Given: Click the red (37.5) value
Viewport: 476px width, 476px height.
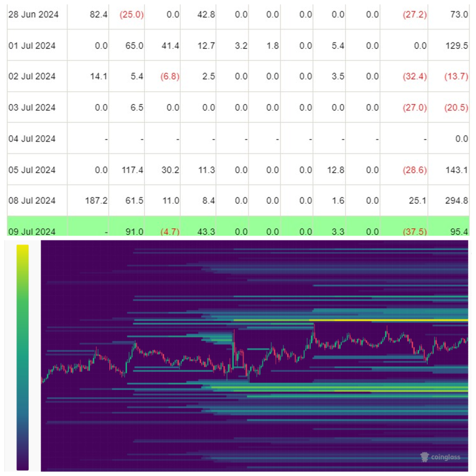Looking at the screenshot, I should coord(415,232).
